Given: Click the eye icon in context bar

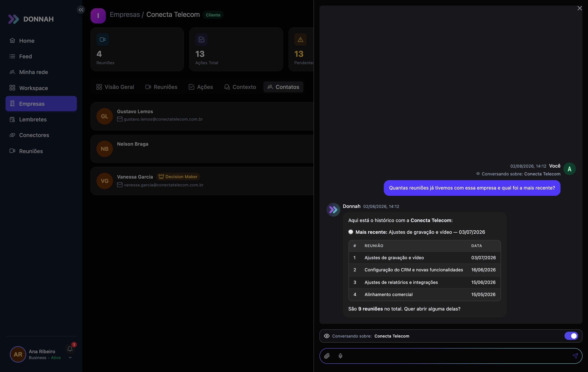Looking at the screenshot, I should pyautogui.click(x=327, y=336).
